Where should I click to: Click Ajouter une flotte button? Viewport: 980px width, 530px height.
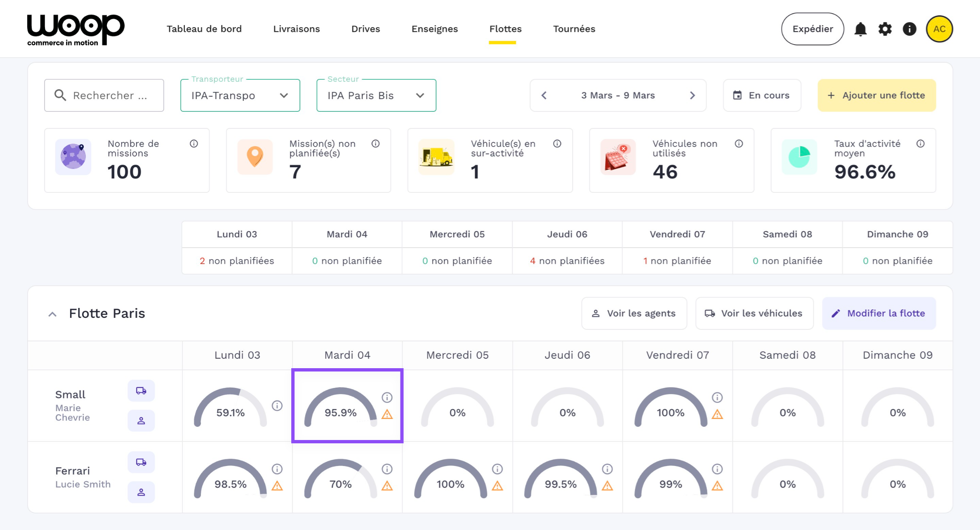click(876, 95)
